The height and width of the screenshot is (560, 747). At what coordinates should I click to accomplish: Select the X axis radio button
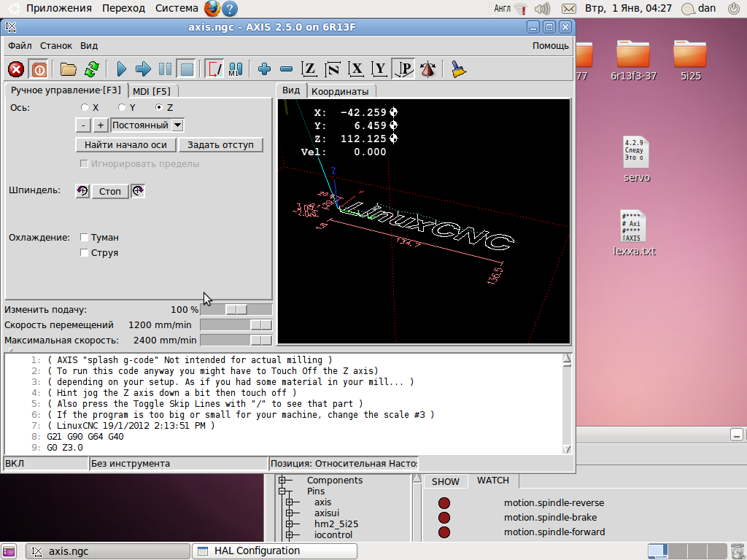point(85,107)
